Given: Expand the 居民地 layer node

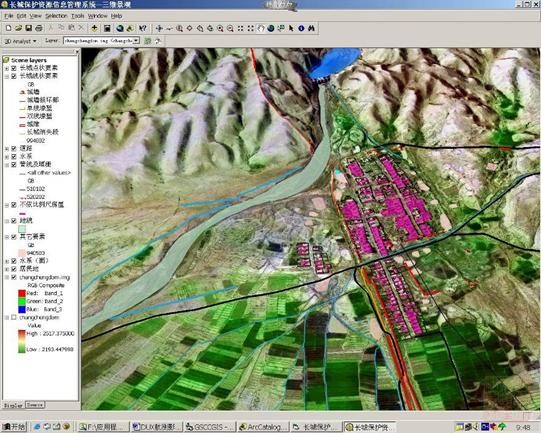Looking at the screenshot, I should 7,269.
